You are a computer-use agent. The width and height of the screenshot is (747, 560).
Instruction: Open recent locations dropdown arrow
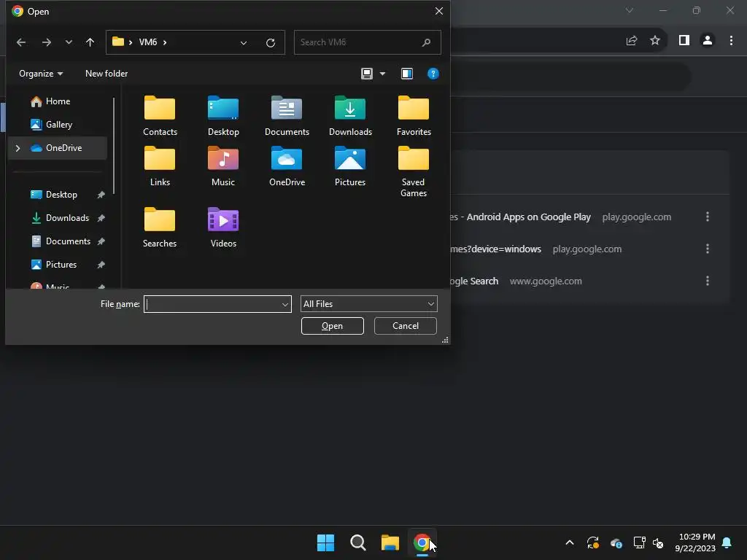(69, 42)
